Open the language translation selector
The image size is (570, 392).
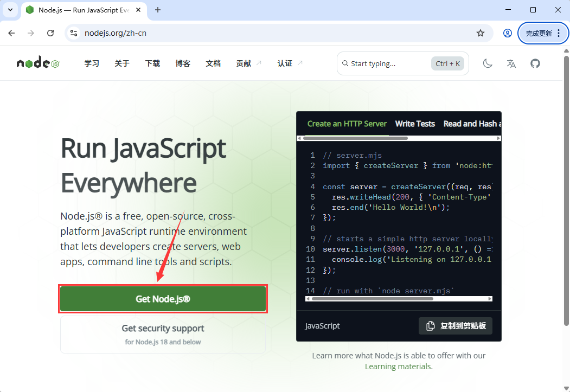click(x=511, y=63)
